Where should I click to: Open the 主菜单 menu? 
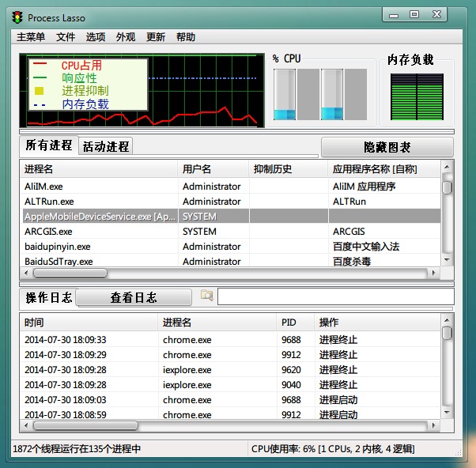click(x=31, y=37)
